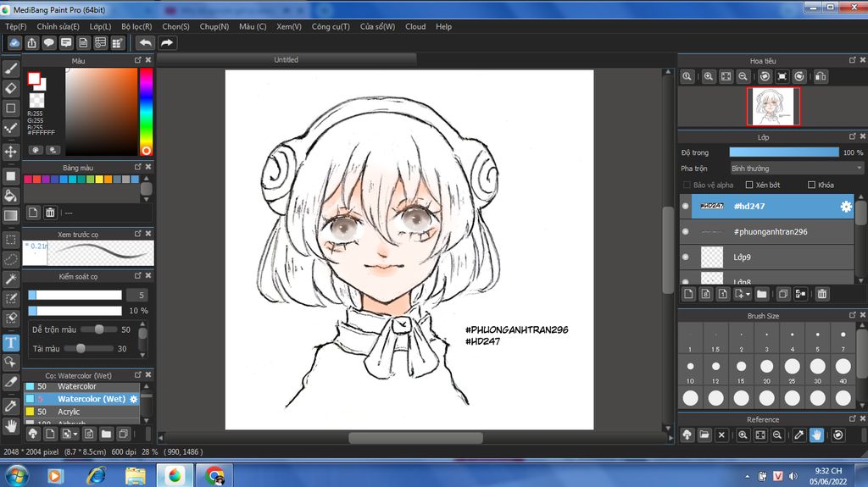The height and width of the screenshot is (487, 868).
Task: Select the Gradient tool
Action: 10,216
